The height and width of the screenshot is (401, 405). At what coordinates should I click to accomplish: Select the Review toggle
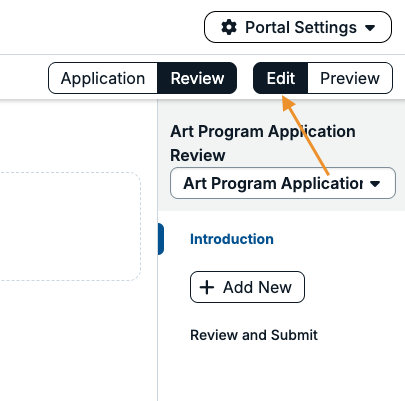(197, 78)
